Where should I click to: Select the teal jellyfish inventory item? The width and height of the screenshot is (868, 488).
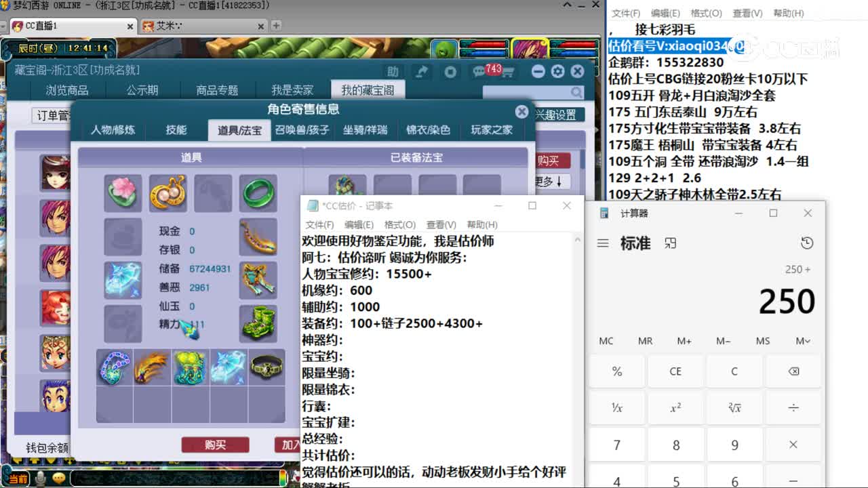click(191, 367)
